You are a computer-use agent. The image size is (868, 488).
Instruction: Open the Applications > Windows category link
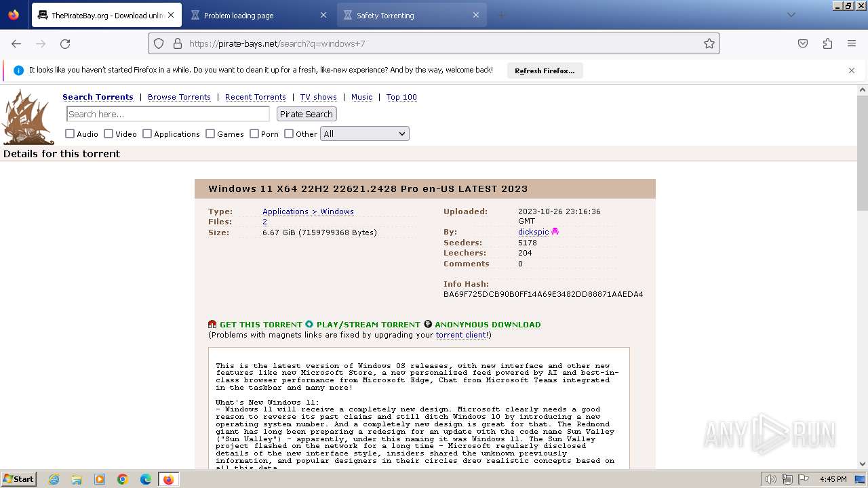[308, 211]
